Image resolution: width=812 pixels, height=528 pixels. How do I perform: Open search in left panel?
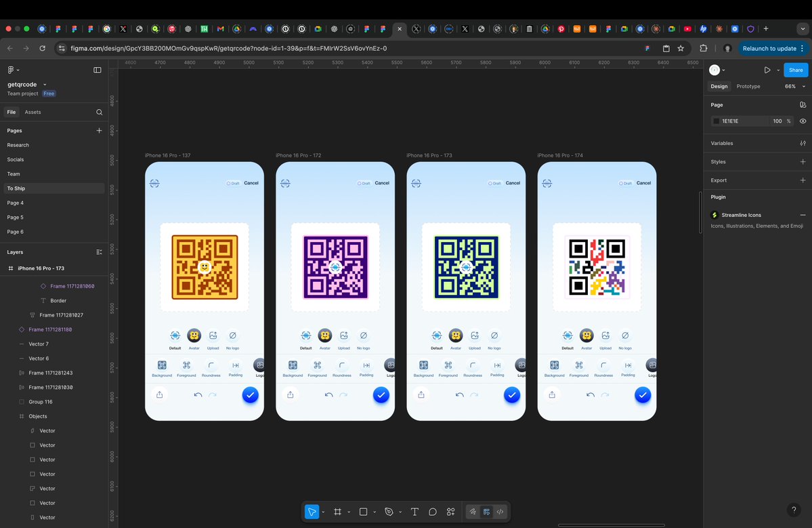pos(100,112)
